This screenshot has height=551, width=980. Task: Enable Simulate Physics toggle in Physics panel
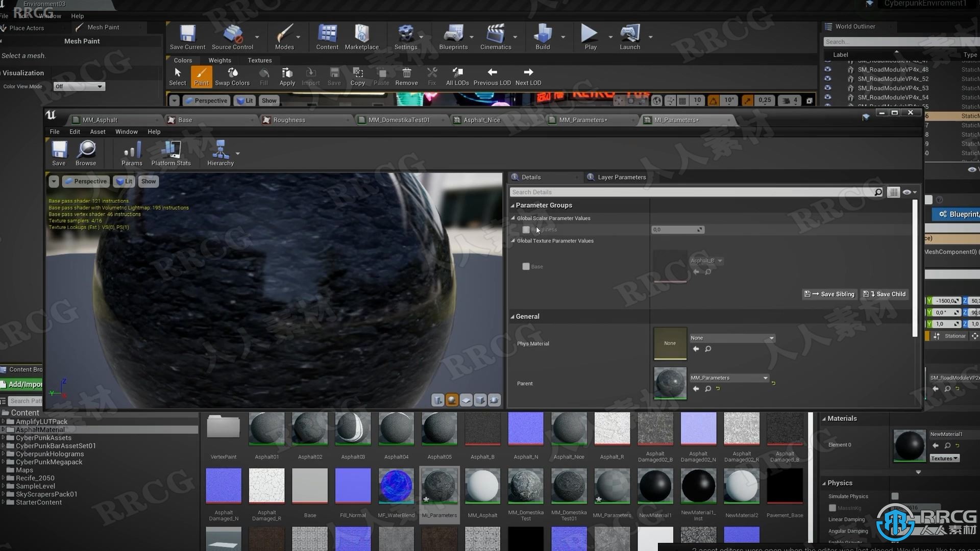[895, 496]
